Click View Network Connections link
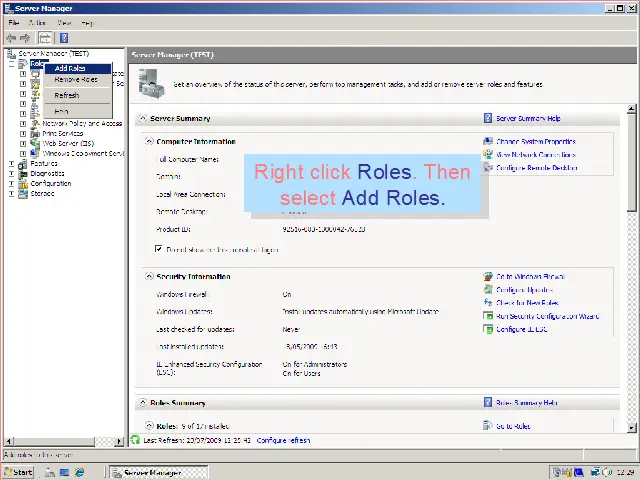The height and width of the screenshot is (480, 640). (x=536, y=155)
